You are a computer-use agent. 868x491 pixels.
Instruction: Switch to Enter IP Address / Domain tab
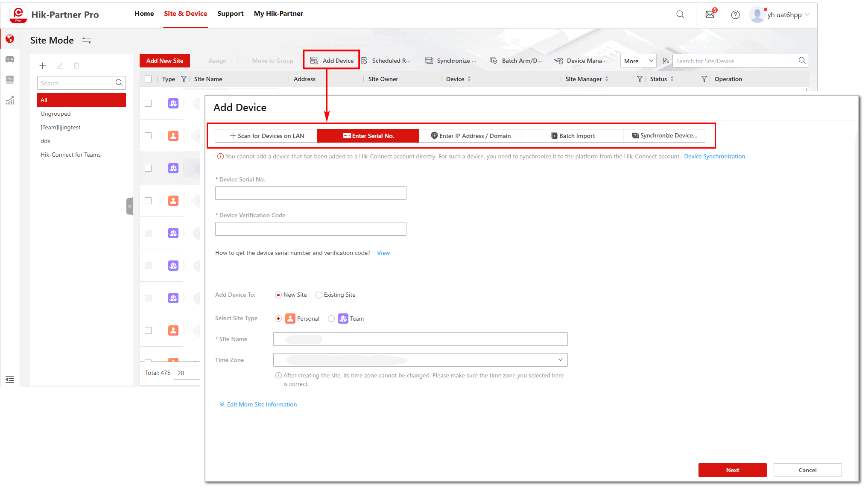[470, 136]
